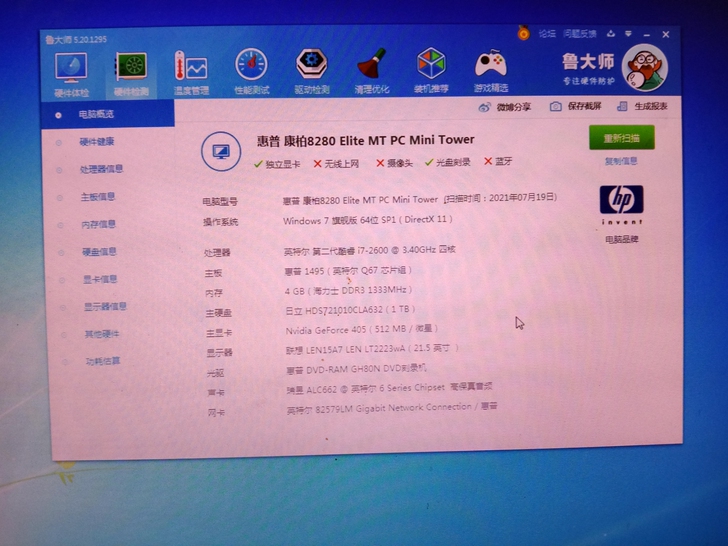
Task: Open the title bar dropdown menu arrow
Action: pyautogui.click(x=628, y=34)
